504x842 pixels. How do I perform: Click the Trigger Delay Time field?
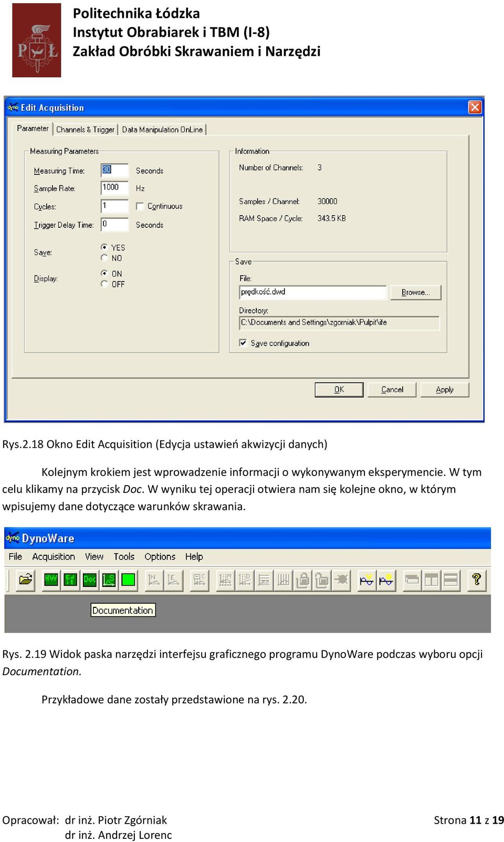[x=114, y=225]
